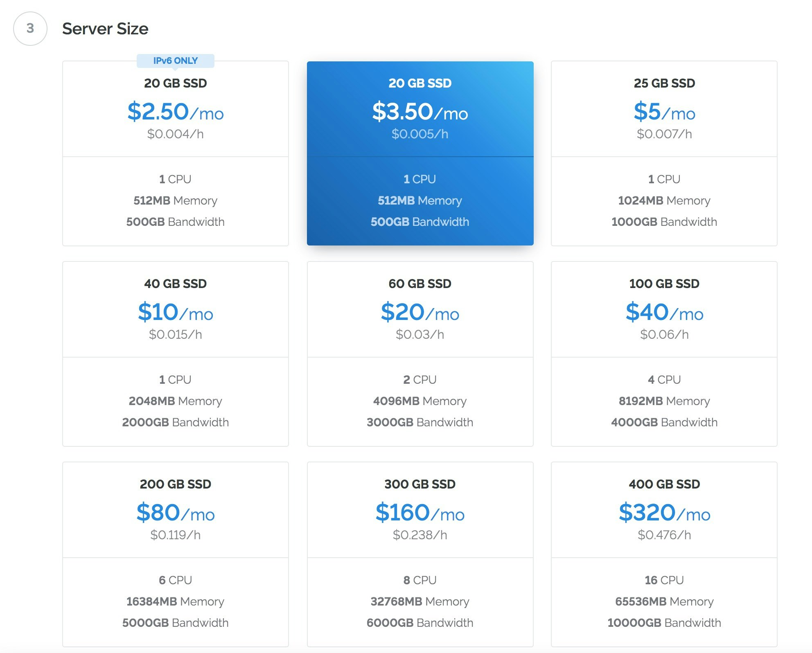Click the $0.119/h hourly price
Screen dimensions: 812x653
(x=175, y=535)
